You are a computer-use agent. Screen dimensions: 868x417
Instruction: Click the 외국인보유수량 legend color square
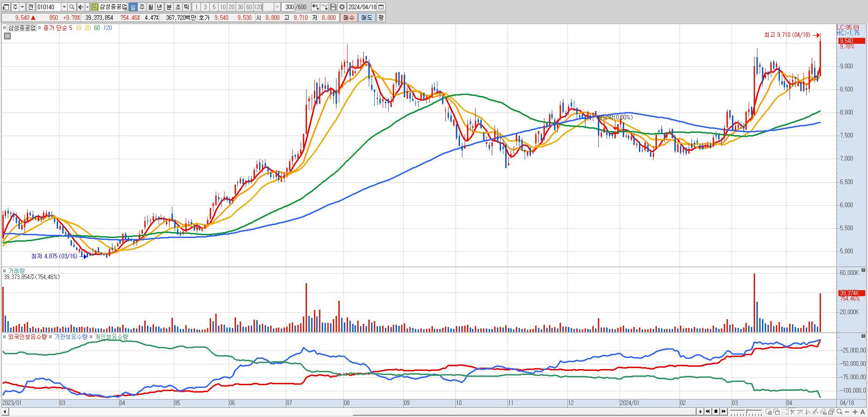click(x=5, y=337)
